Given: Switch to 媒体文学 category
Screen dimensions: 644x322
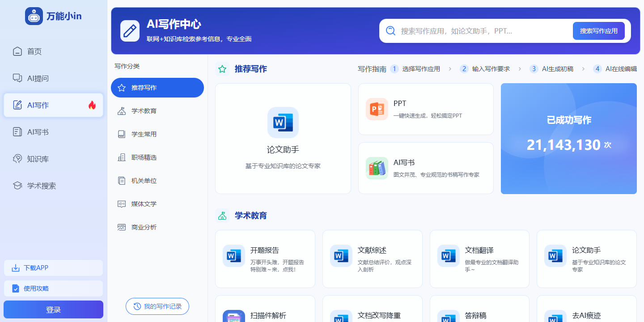Looking at the screenshot, I should [157, 204].
